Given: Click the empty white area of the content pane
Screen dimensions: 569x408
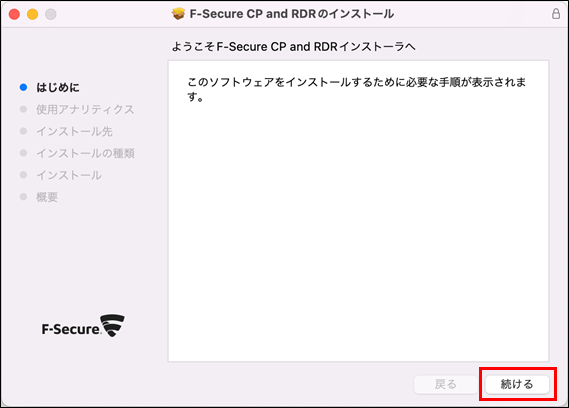Looking at the screenshot, I should coord(358,232).
